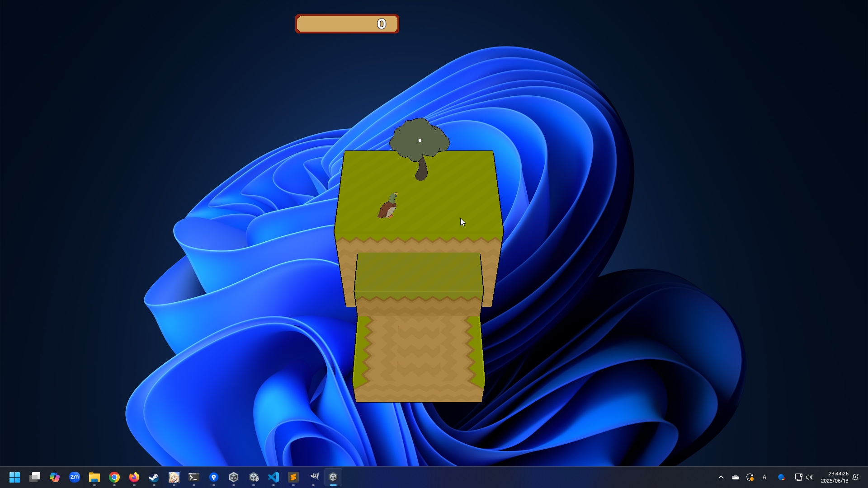868x488 pixels.
Task: Open Steam from the taskbar
Action: pos(154,477)
